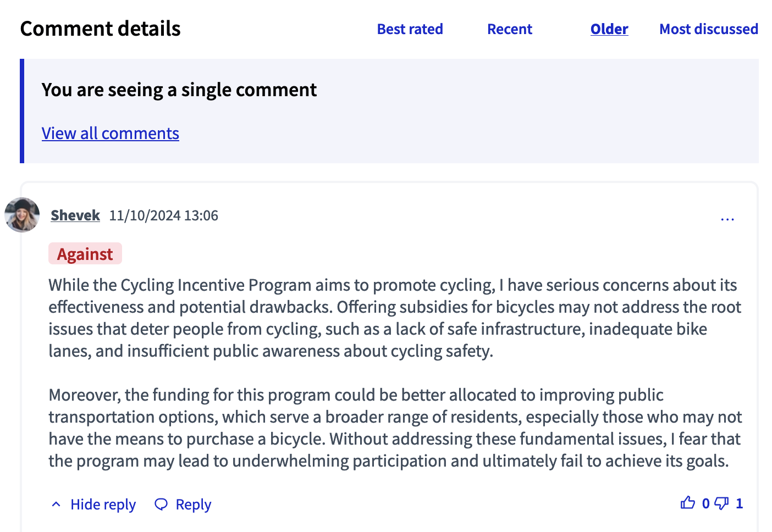772x532 pixels.
Task: Click Shevek's profile avatar
Action: pos(22,215)
